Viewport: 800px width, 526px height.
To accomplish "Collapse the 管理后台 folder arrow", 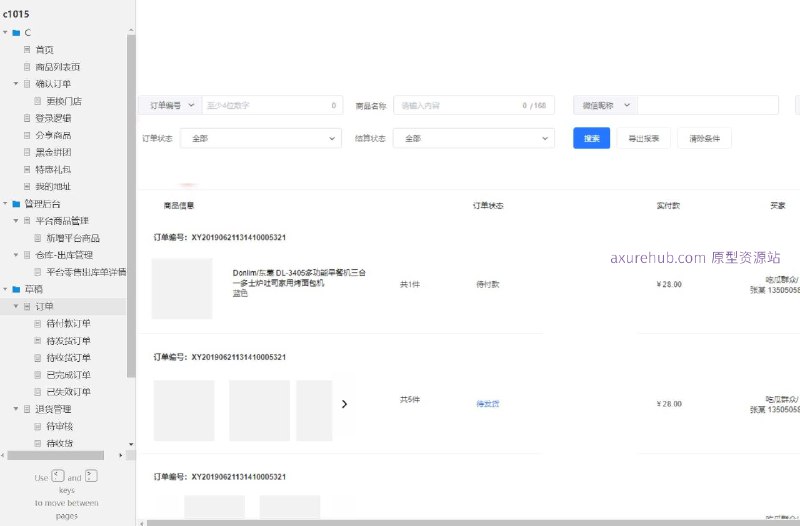I will click(5, 204).
